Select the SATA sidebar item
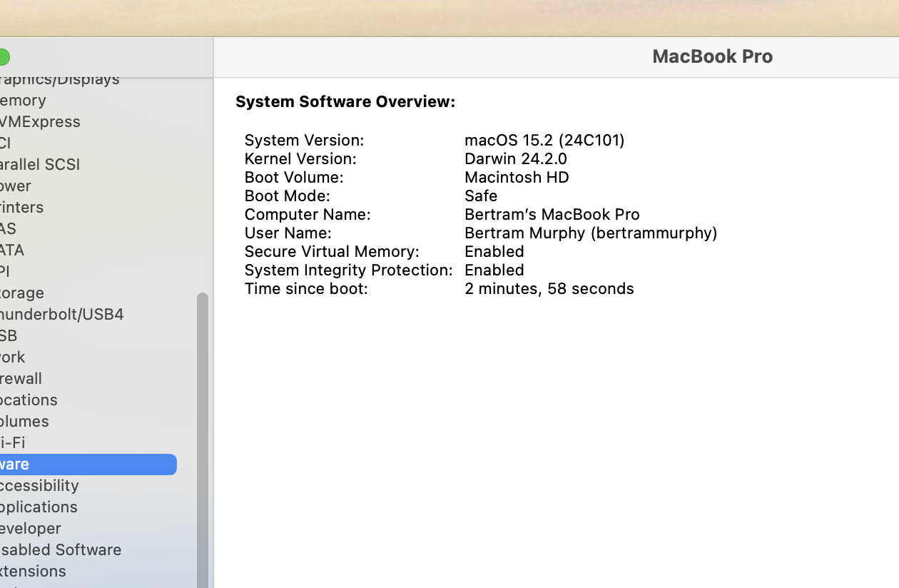The height and width of the screenshot is (588, 899). [x=12, y=250]
